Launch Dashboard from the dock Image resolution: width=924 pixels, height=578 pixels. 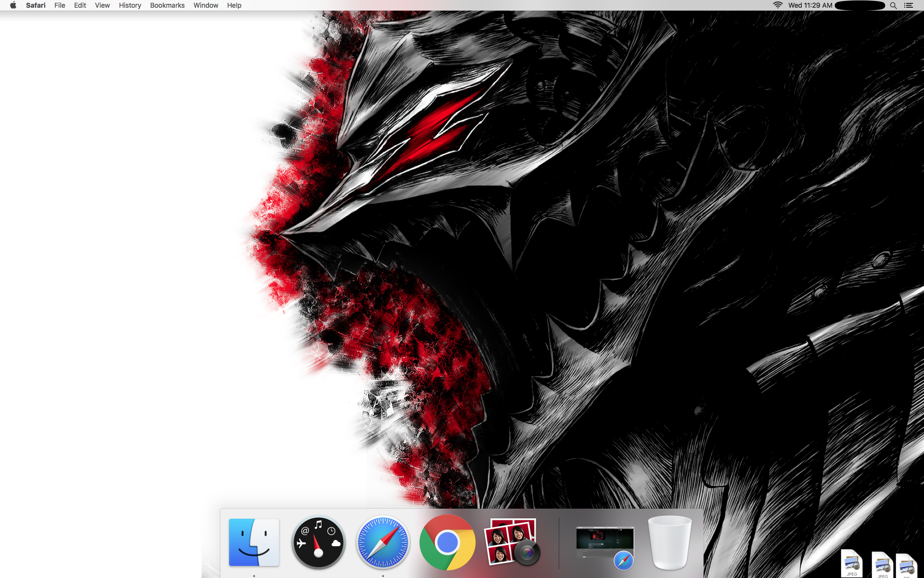pos(318,542)
